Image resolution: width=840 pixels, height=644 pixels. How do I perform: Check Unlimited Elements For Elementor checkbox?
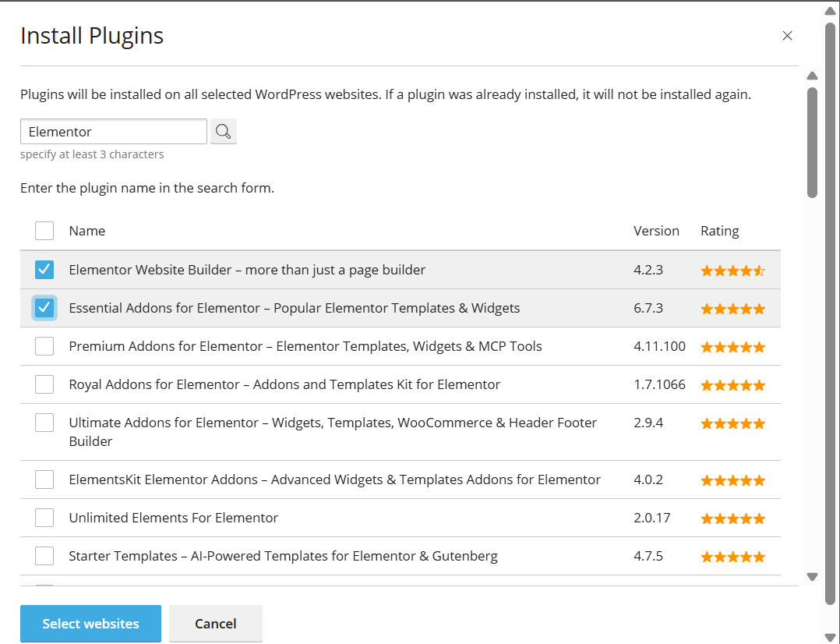44,518
